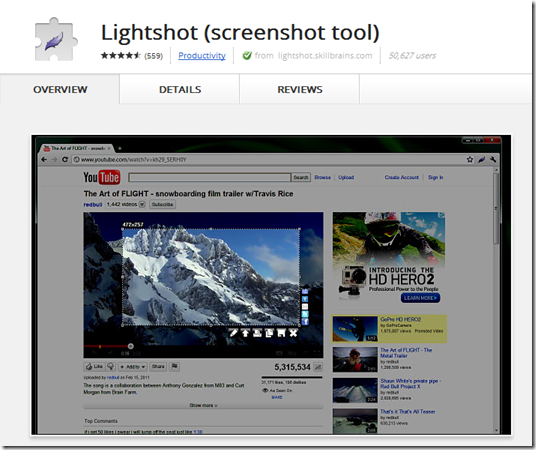Click the YouTube logo

point(102,177)
